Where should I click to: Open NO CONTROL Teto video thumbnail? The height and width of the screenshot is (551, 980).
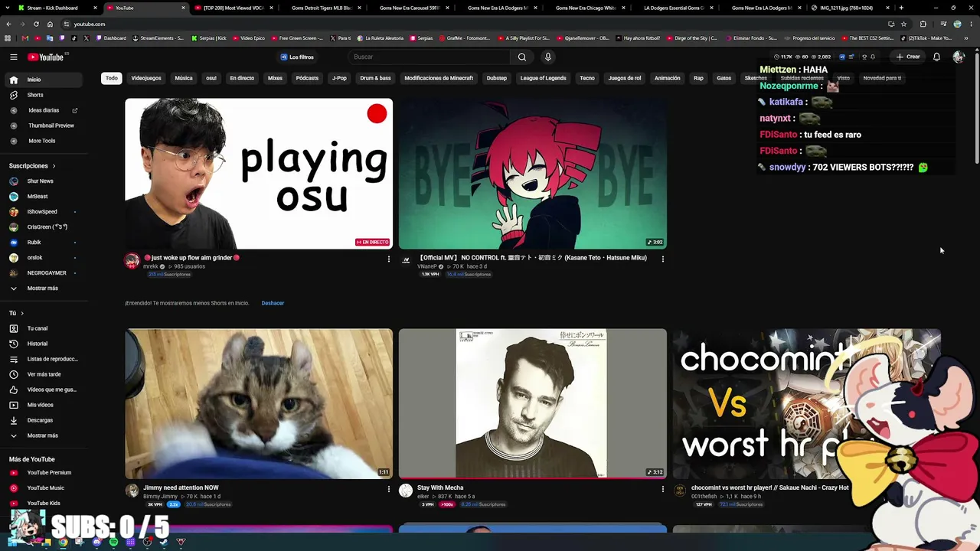point(533,174)
